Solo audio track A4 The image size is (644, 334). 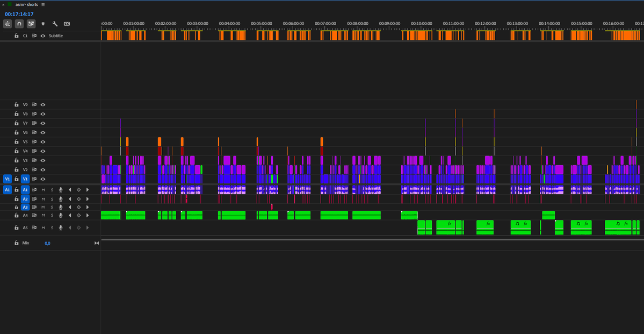[52, 215]
